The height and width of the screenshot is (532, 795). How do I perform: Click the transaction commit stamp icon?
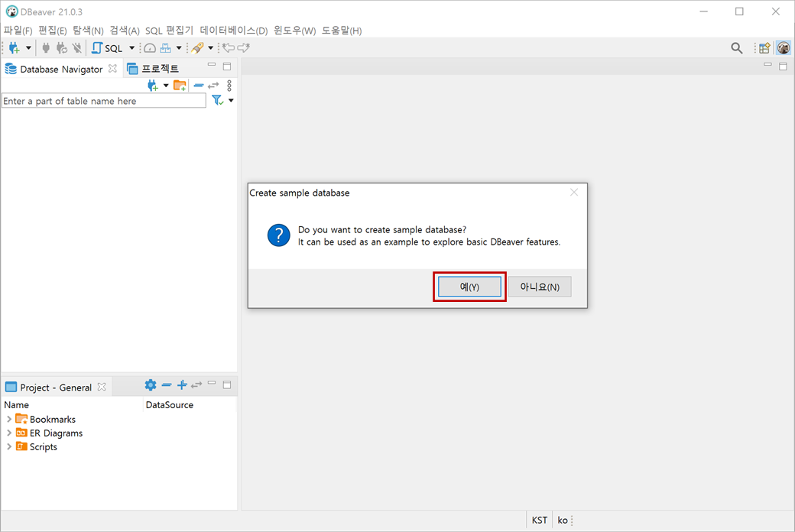[165, 48]
